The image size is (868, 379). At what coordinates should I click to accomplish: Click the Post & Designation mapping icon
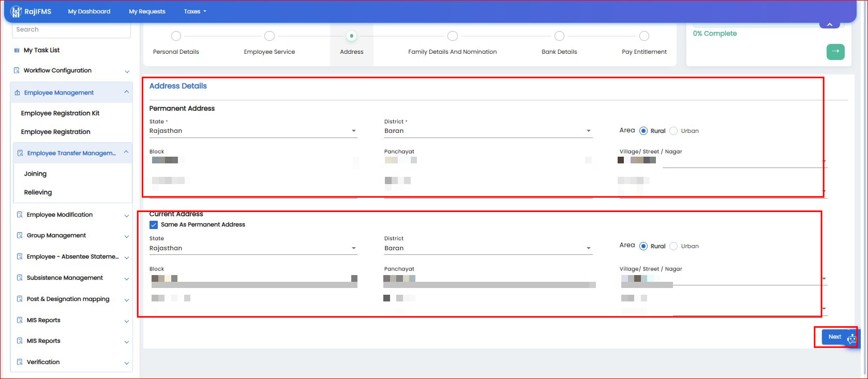click(x=20, y=299)
